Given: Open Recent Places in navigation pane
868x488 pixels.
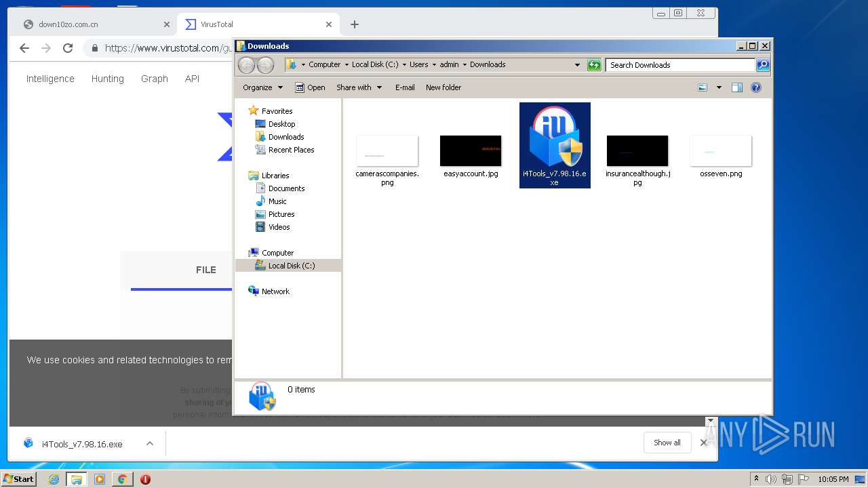Looking at the screenshot, I should 291,150.
